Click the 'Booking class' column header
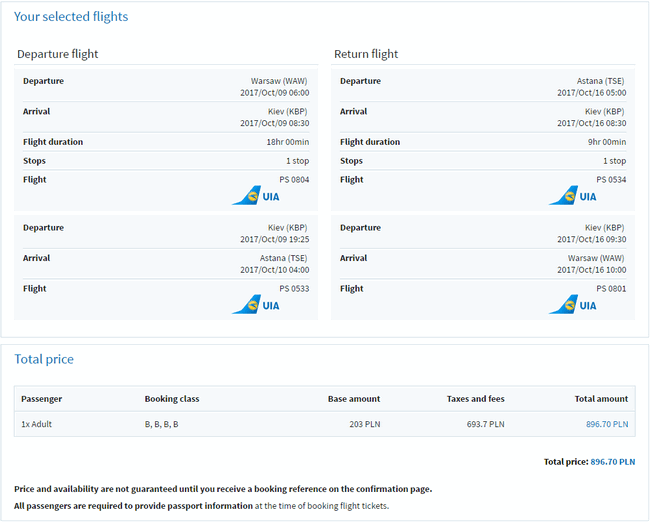Viewport: 650px width, 522px height. point(172,399)
